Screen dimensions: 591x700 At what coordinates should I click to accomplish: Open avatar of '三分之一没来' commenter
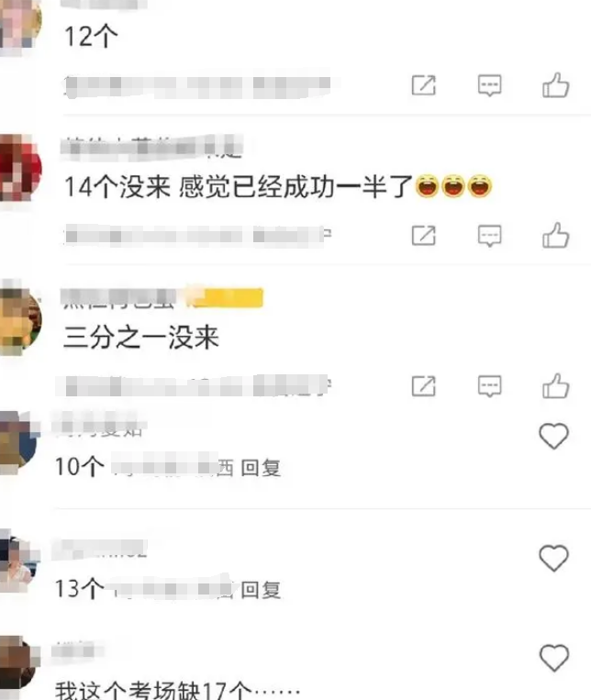(x=19, y=320)
